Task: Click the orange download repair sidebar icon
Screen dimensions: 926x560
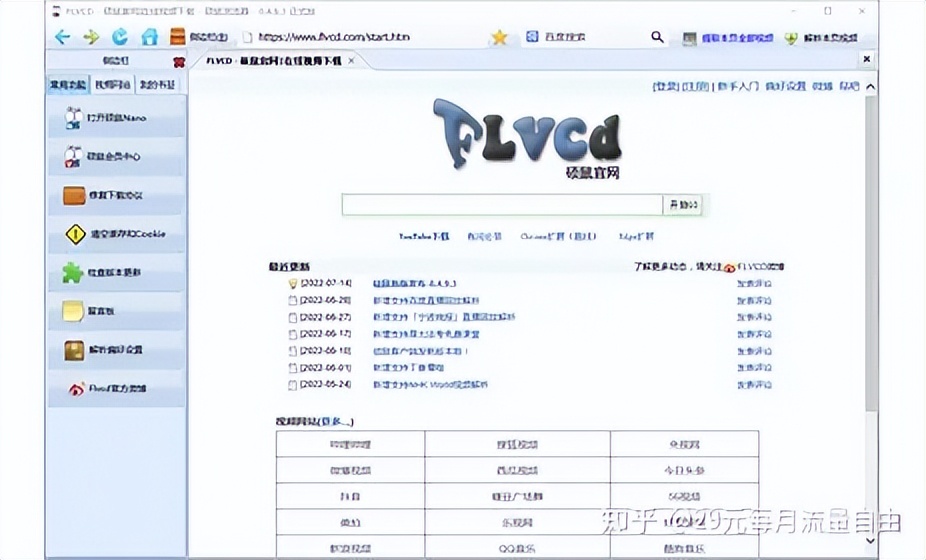Action: (74, 196)
